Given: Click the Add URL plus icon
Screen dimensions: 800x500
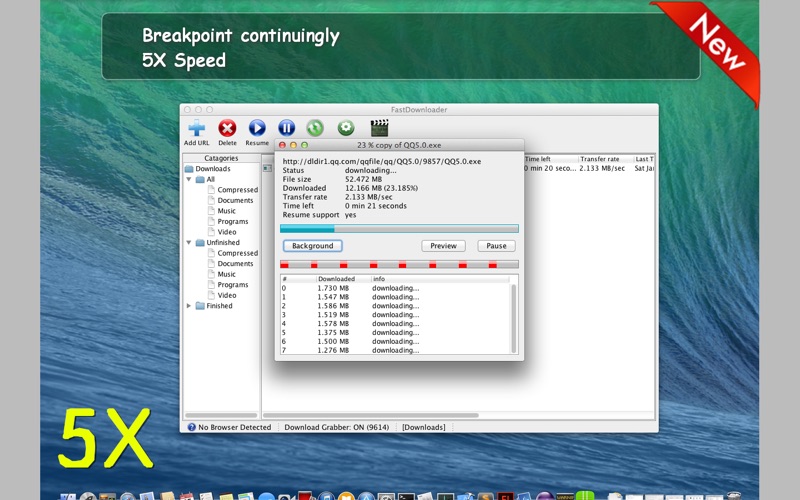Looking at the screenshot, I should 196,128.
